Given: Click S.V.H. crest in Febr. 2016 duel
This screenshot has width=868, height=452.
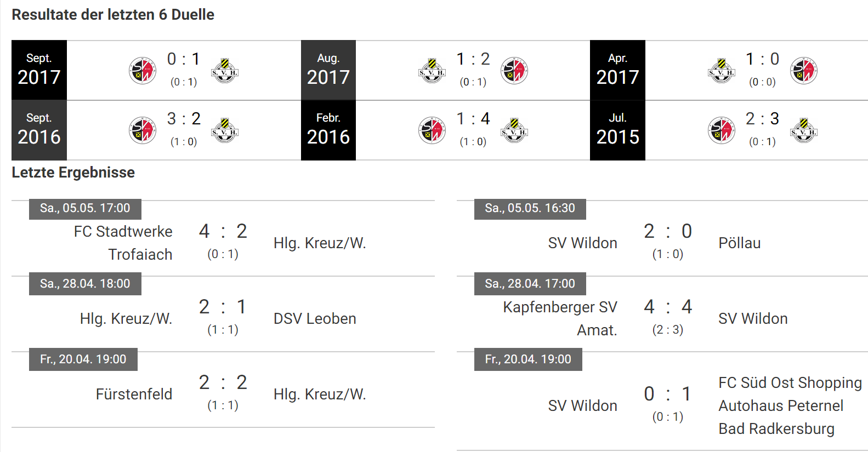Looking at the screenshot, I should (514, 130).
